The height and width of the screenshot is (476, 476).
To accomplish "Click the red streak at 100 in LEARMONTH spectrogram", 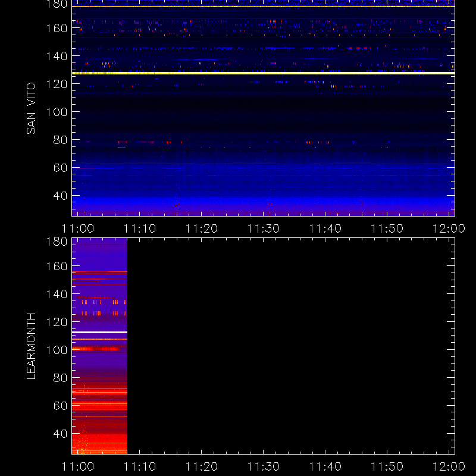I will (96, 349).
